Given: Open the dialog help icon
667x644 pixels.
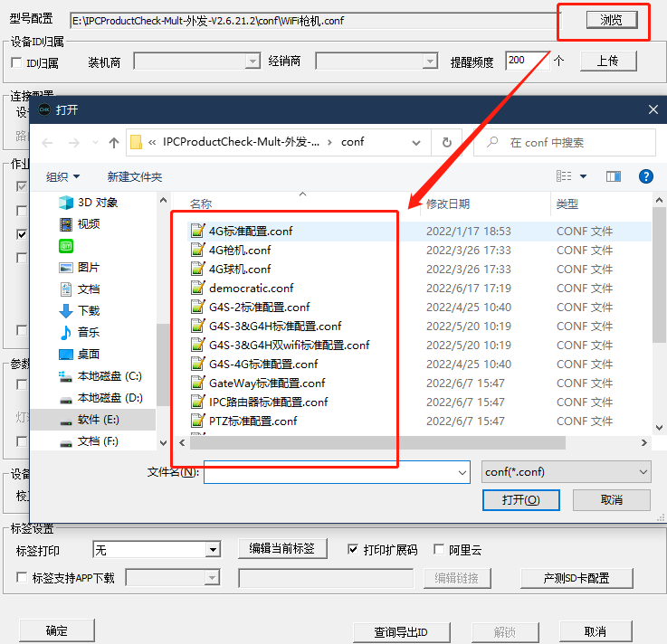Looking at the screenshot, I should click(645, 176).
